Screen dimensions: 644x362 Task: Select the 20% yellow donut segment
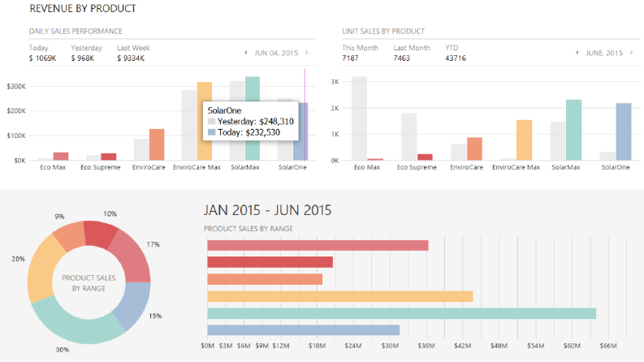click(41, 269)
